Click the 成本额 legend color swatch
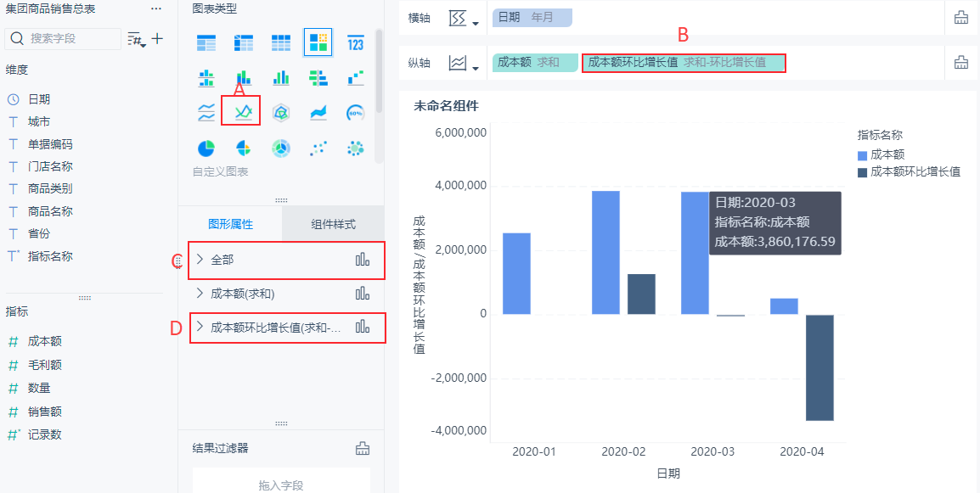The width and height of the screenshot is (980, 493). coord(863,155)
